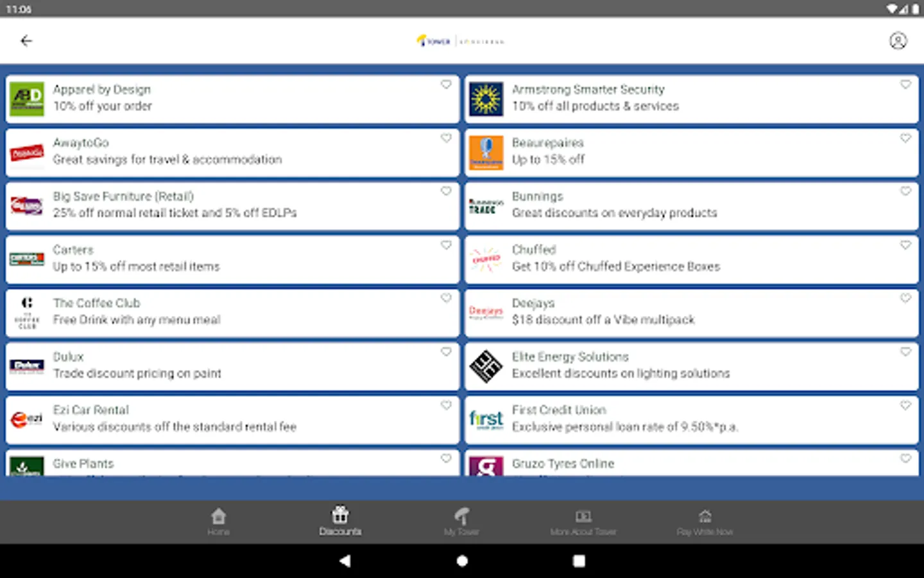Open 'Free Drink with any menu meal'
The width and height of the screenshot is (924, 578).
[x=137, y=320]
